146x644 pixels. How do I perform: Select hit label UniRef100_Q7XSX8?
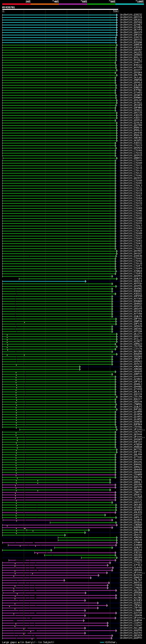(131, 389)
